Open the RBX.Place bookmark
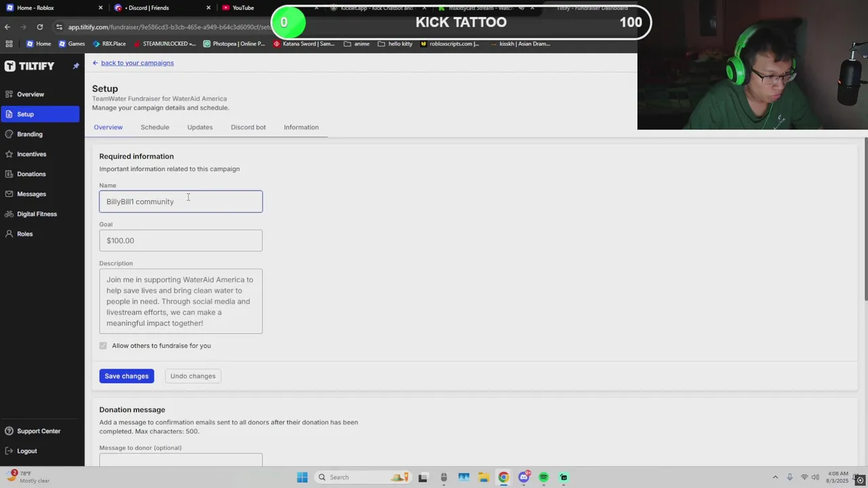 [x=108, y=44]
